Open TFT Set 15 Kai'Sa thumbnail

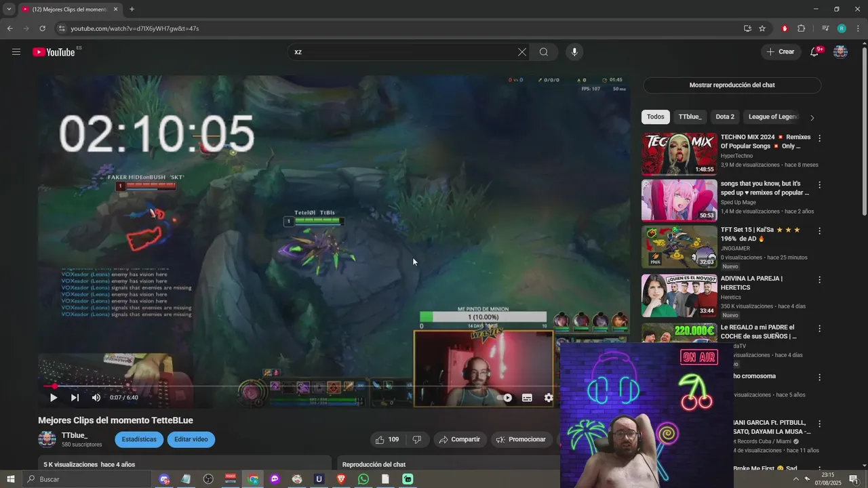(x=679, y=247)
